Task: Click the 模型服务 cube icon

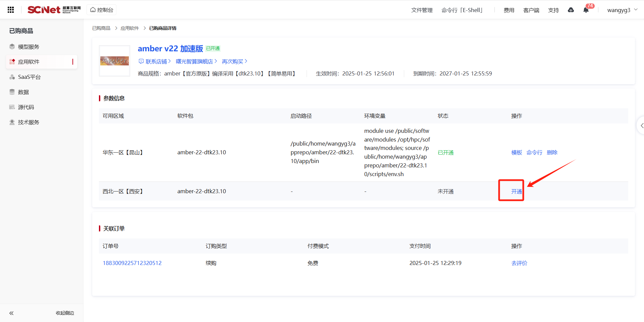Action: (12, 47)
